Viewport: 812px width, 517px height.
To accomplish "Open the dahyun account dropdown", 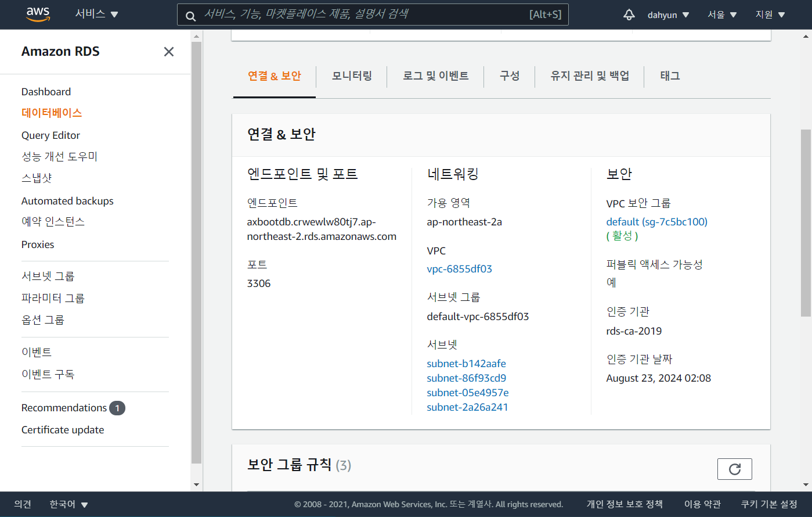I will pyautogui.click(x=668, y=15).
